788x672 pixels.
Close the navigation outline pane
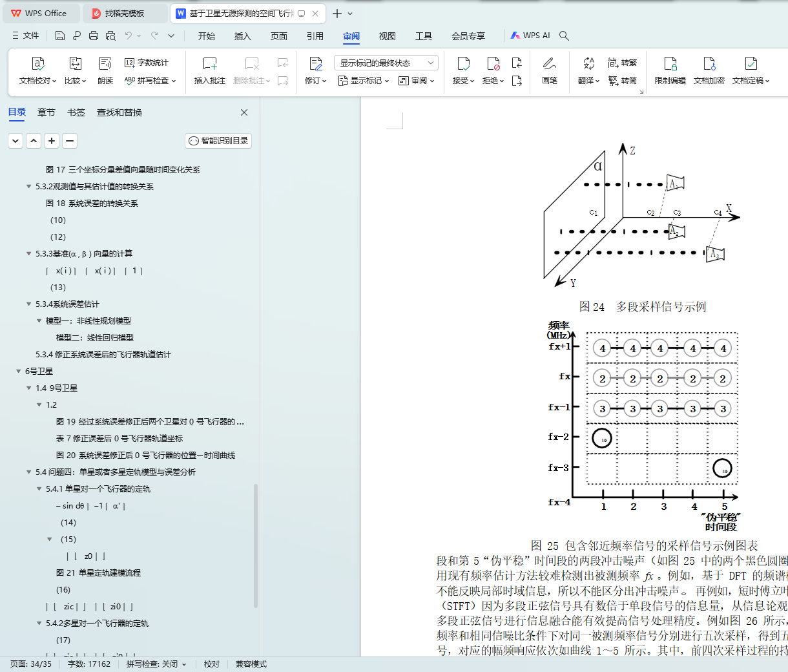point(244,112)
